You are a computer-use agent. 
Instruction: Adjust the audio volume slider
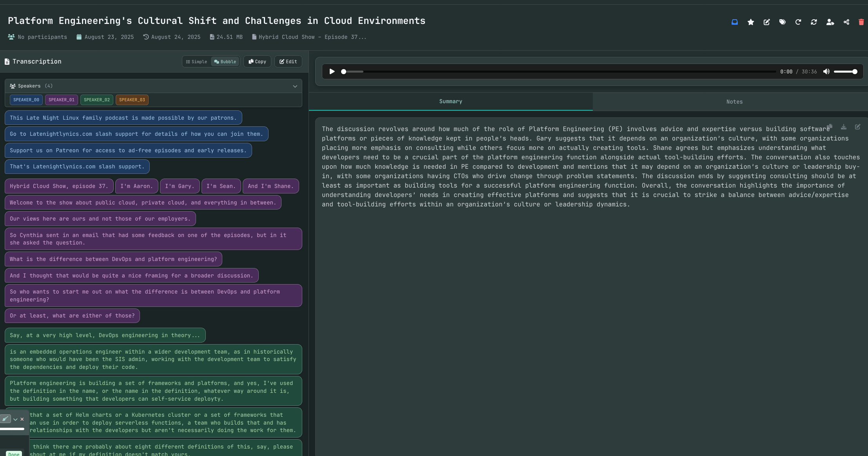pyautogui.click(x=845, y=71)
